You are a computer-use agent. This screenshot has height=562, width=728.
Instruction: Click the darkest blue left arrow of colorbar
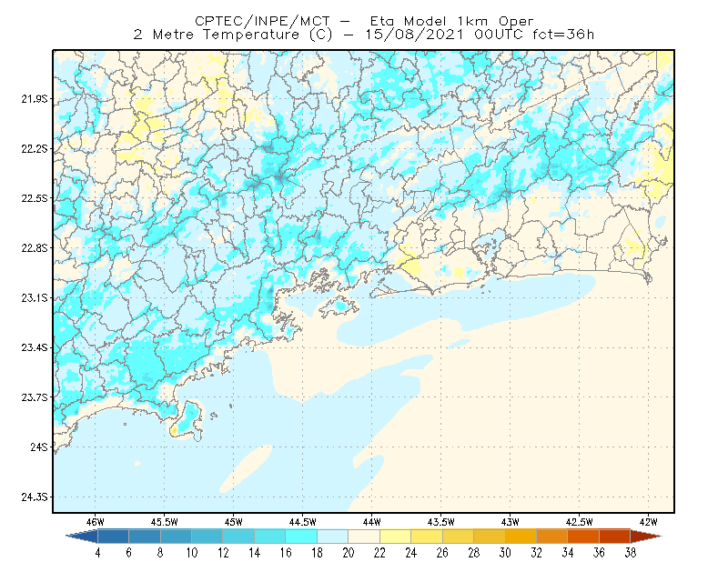pyautogui.click(x=82, y=537)
